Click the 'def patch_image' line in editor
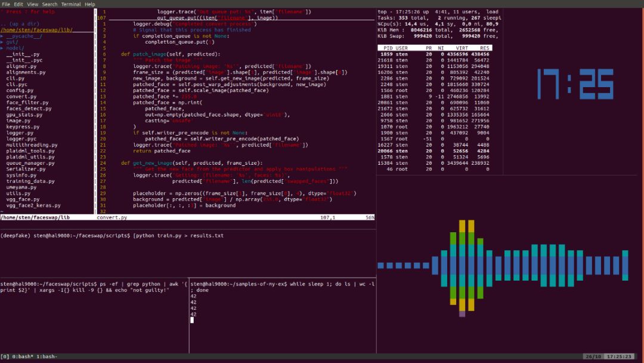644x363 pixels. pyautogui.click(x=170, y=54)
